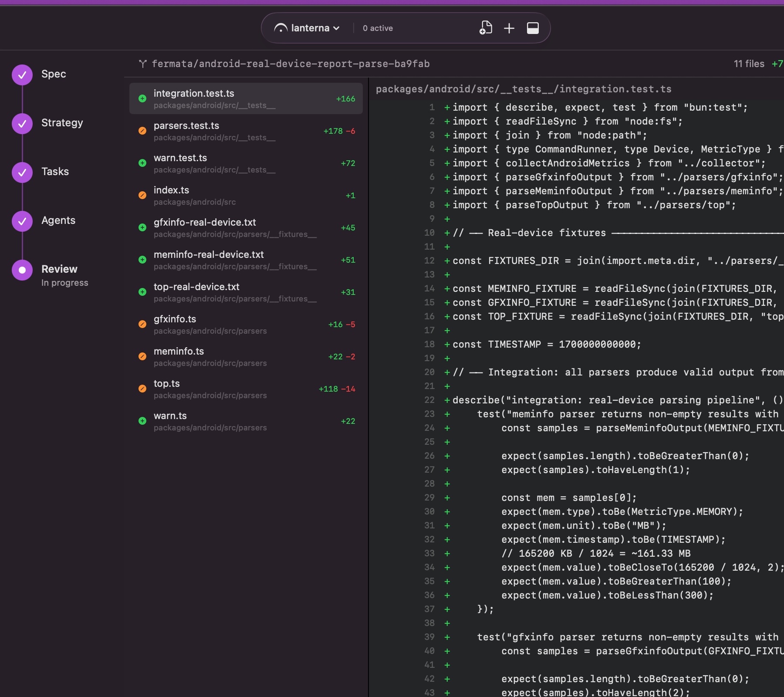Click the 11 files count

(x=749, y=64)
